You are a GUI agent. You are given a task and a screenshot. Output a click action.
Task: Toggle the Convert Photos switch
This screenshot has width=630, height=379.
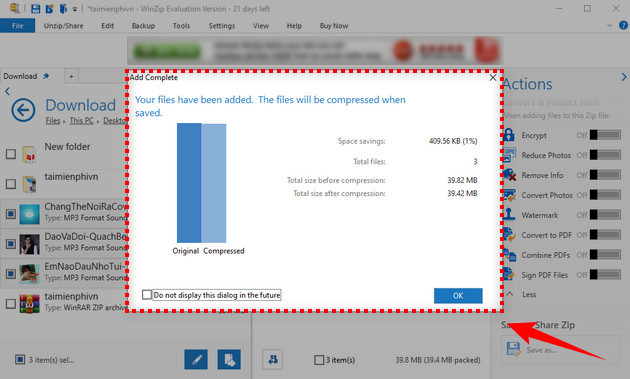[x=605, y=195]
